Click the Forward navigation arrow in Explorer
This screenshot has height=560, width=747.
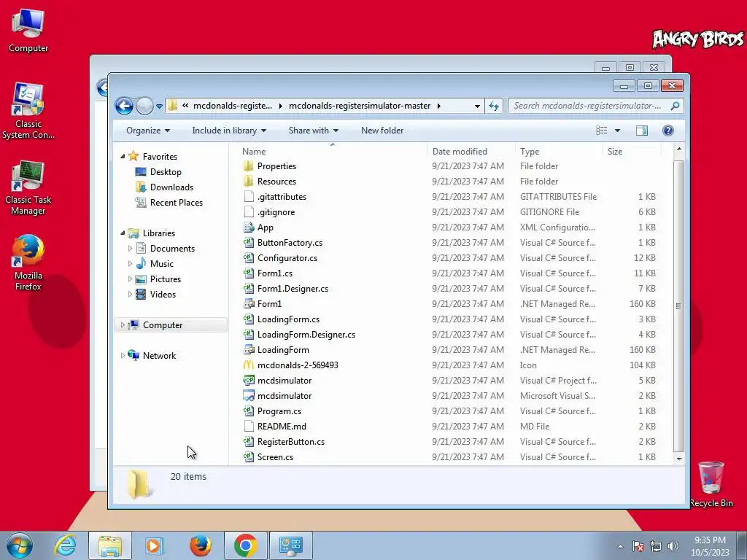tap(144, 106)
